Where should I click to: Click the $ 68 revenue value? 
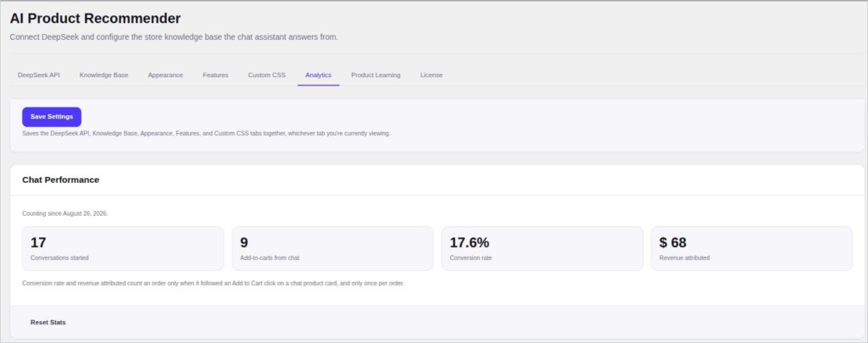672,242
